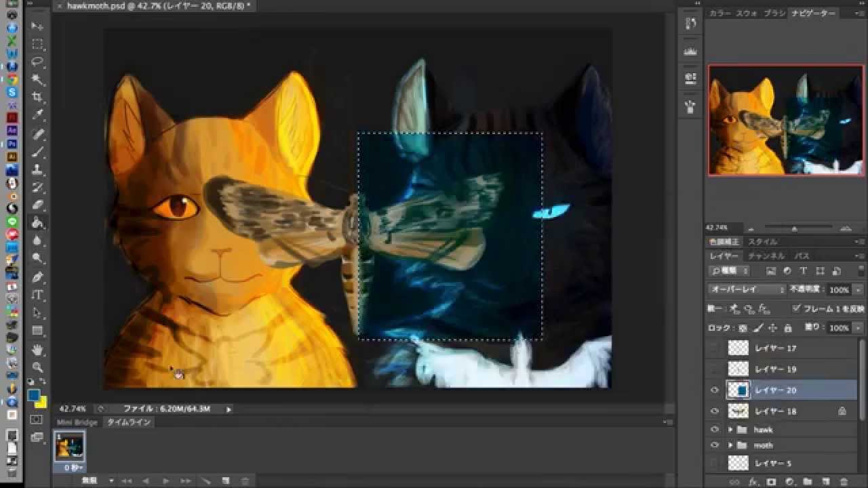Show layer レイヤー 5
The image size is (868, 488).
pyautogui.click(x=714, y=464)
